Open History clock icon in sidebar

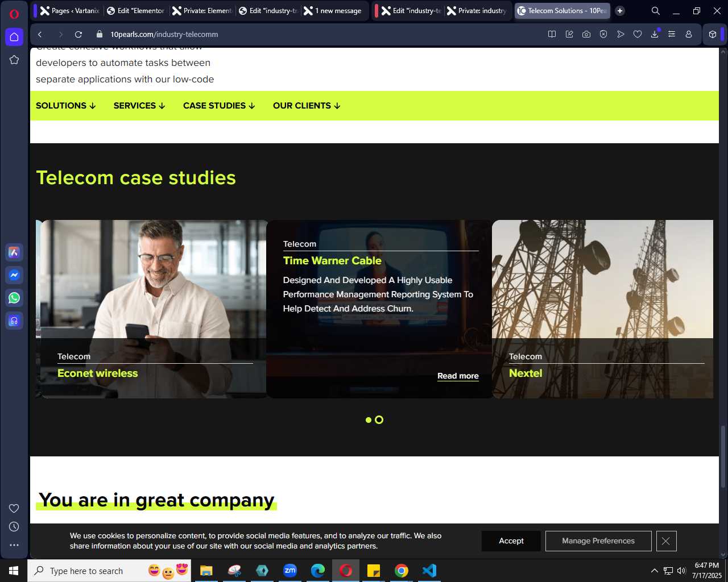click(x=14, y=527)
